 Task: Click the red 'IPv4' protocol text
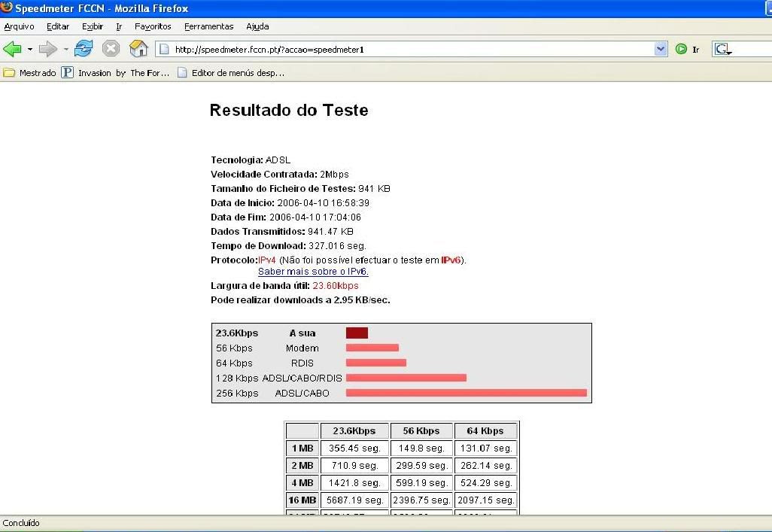(x=267, y=260)
